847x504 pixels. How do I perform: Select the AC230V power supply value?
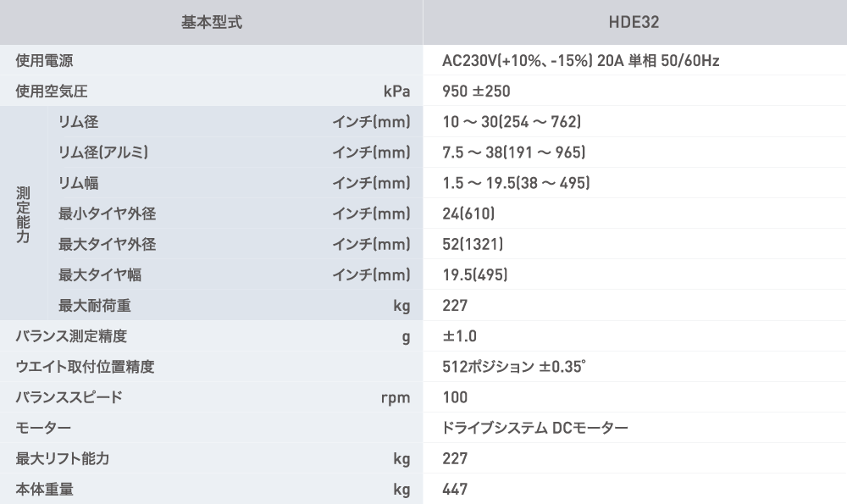click(581, 60)
